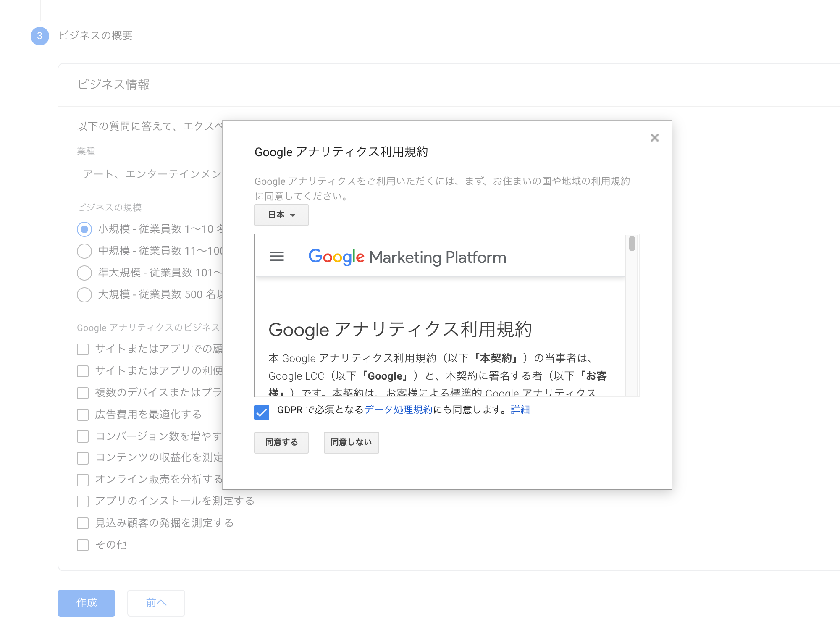Toggle the GDPR データ処理規約 checkbox
This screenshot has height=630, width=840.
click(262, 412)
